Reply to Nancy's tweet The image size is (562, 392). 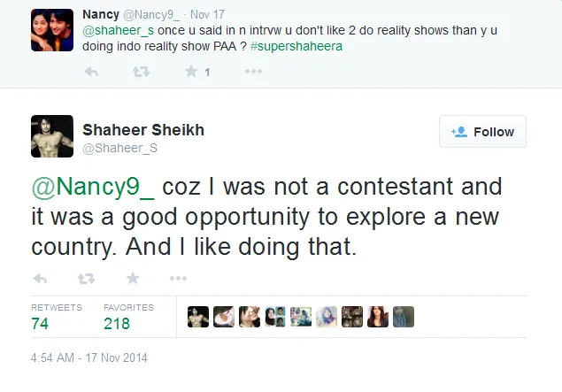click(91, 72)
